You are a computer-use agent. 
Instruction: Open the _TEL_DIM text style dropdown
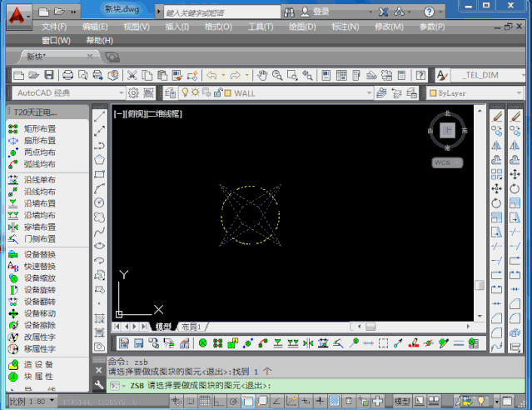523,75
